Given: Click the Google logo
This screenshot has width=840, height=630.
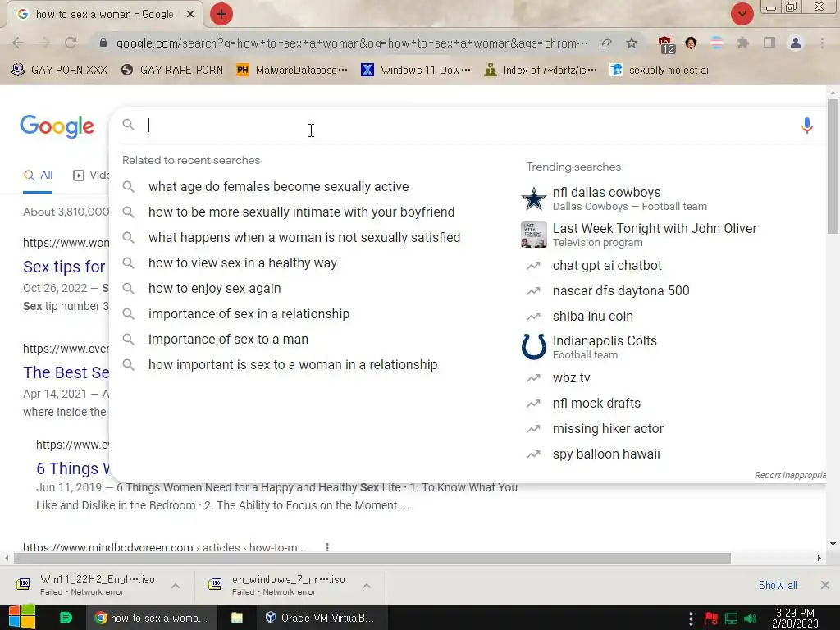Looking at the screenshot, I should 57,126.
